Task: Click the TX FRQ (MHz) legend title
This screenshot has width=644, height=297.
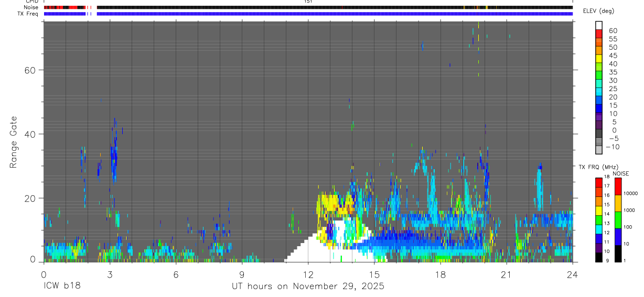Action: click(595, 167)
